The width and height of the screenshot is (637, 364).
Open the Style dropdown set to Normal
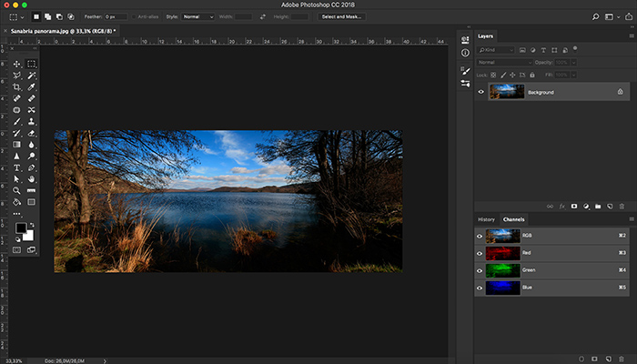pyautogui.click(x=197, y=16)
